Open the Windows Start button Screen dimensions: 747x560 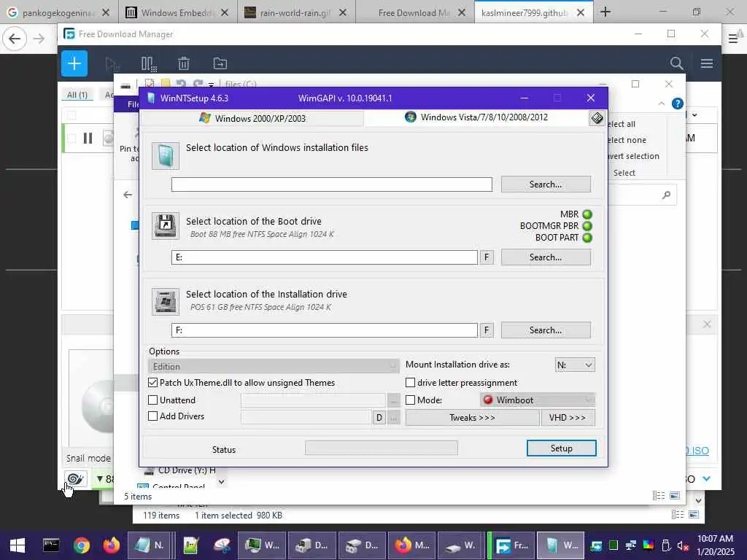point(18,545)
